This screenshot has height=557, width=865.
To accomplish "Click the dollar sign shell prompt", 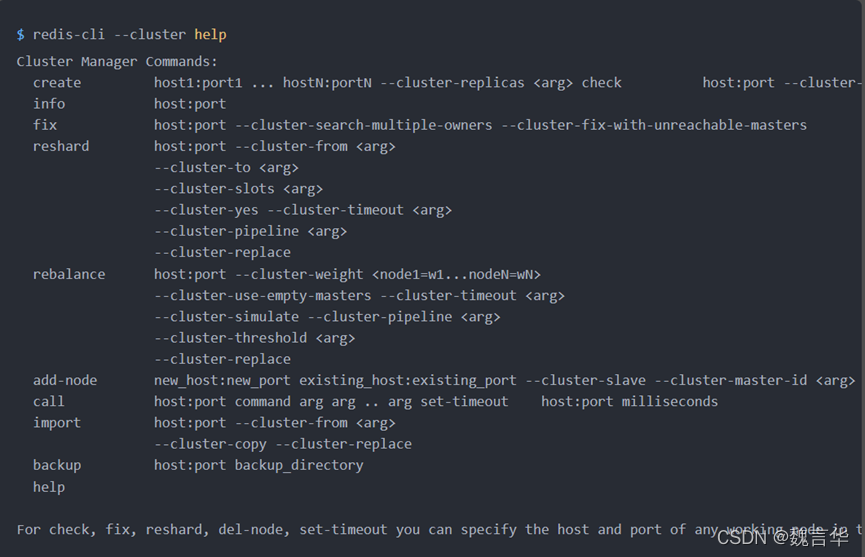I will tap(20, 35).
